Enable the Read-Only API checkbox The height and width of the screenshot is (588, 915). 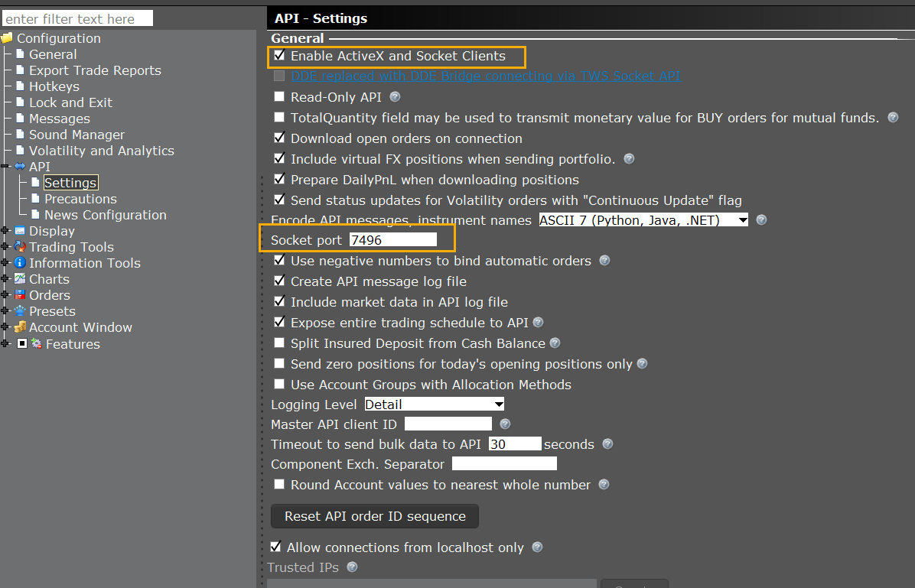point(279,97)
